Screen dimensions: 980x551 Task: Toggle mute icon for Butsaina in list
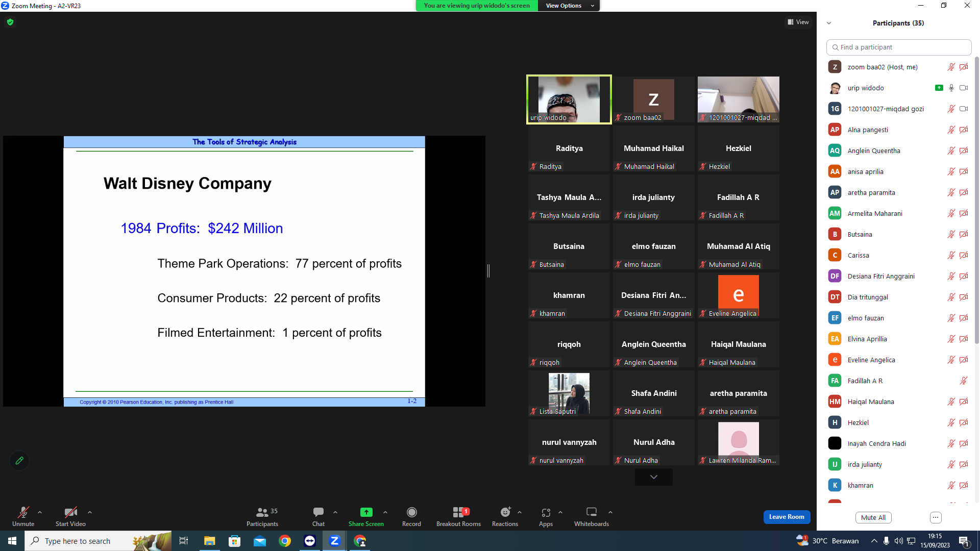pos(951,234)
